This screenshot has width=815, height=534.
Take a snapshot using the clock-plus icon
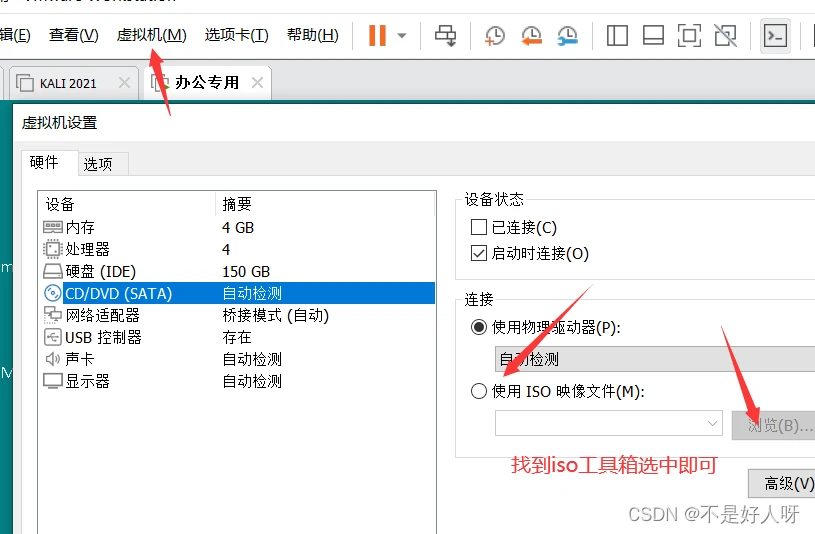click(x=495, y=36)
